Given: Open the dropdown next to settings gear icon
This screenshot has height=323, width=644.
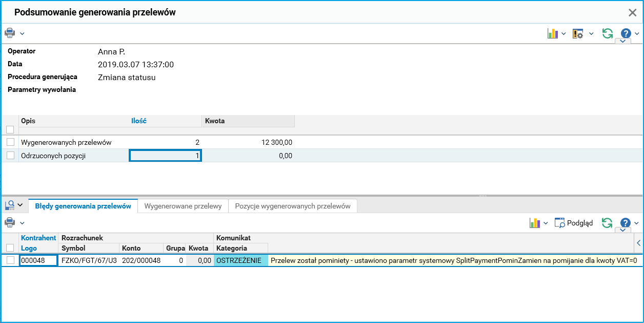Looking at the screenshot, I should click(x=591, y=34).
